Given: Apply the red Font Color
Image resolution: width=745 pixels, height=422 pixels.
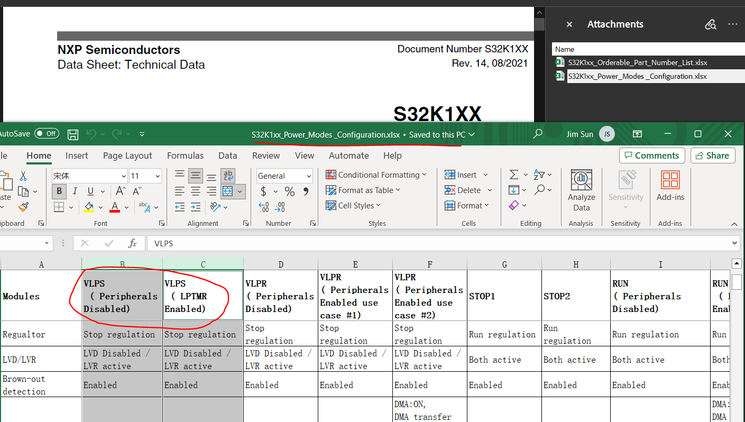Looking at the screenshot, I should click(x=115, y=207).
